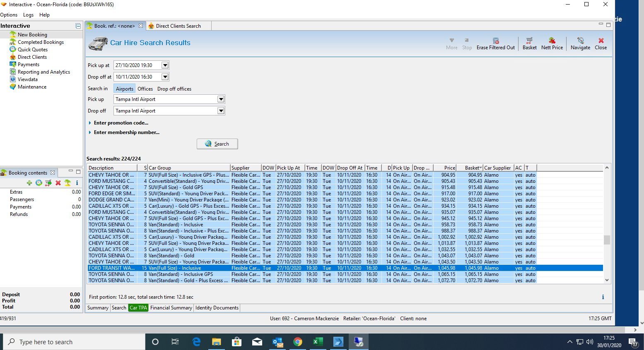Open the Drop off location dropdown
The image size is (644, 350).
coord(221,111)
